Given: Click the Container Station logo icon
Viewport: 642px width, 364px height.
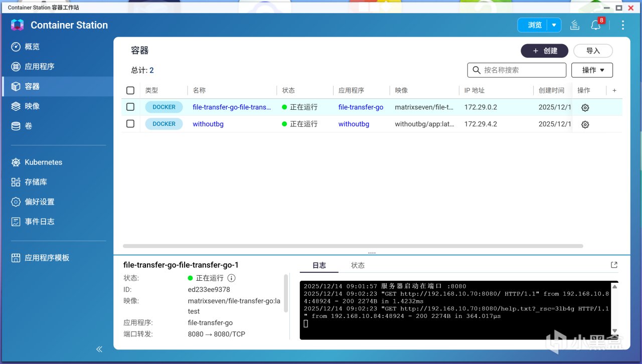Looking at the screenshot, I should pos(17,25).
